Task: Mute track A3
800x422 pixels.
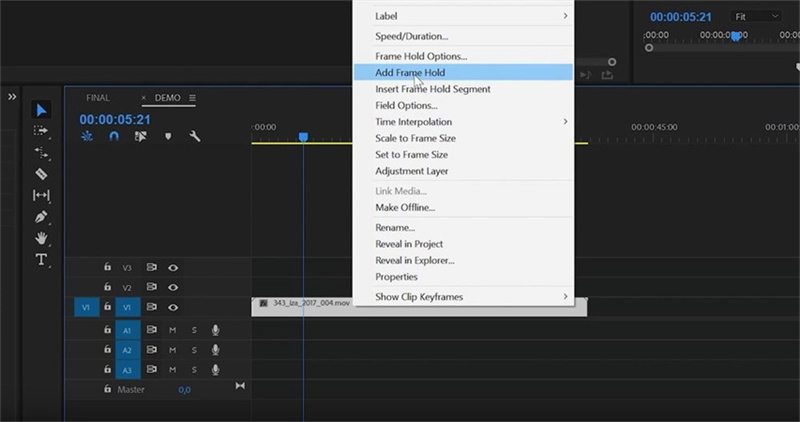Action: point(172,370)
